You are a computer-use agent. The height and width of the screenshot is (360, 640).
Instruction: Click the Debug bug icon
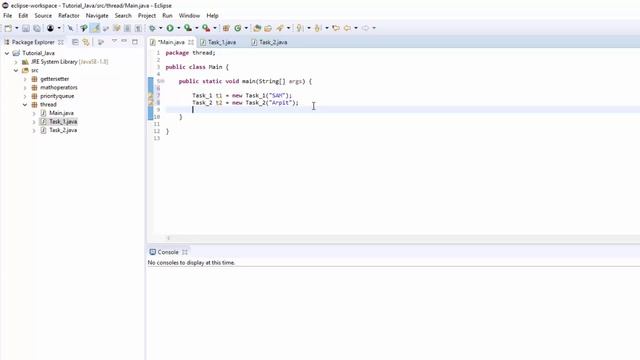coord(152,28)
